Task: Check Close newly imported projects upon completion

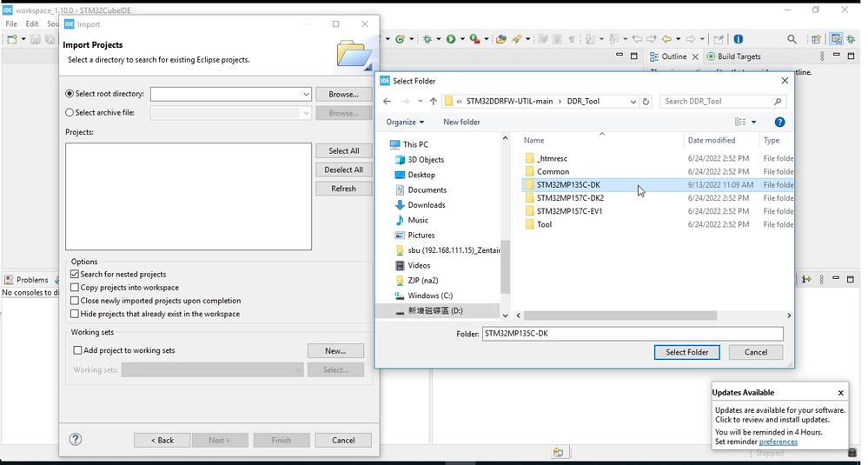Action: click(75, 301)
